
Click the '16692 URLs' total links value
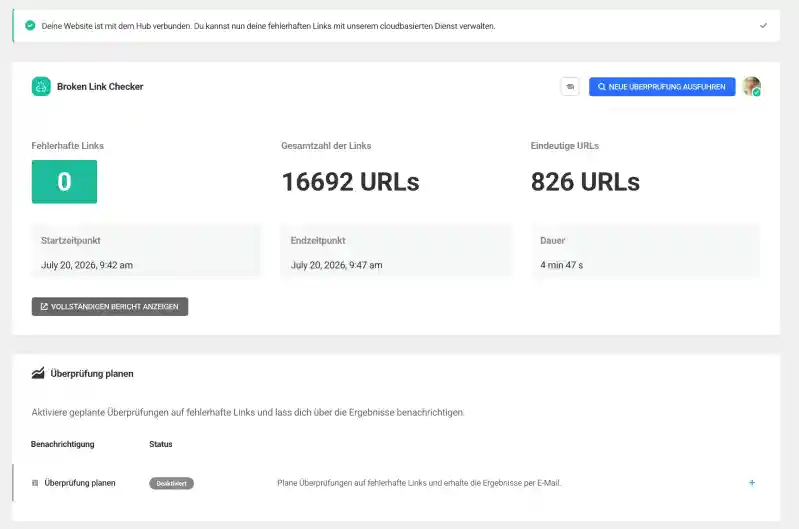click(351, 182)
